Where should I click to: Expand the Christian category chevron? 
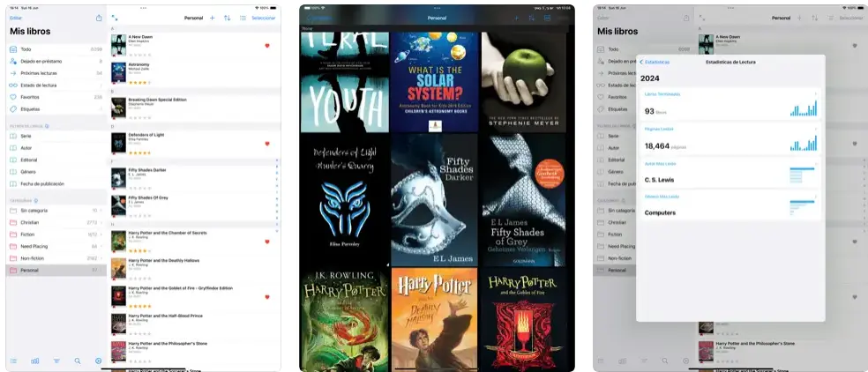[101, 222]
